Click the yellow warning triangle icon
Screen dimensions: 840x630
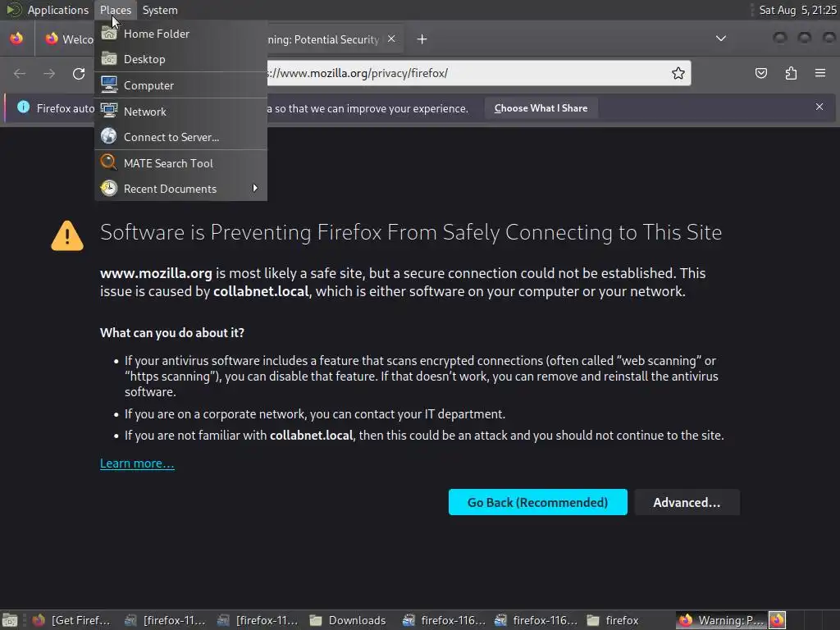pos(67,235)
